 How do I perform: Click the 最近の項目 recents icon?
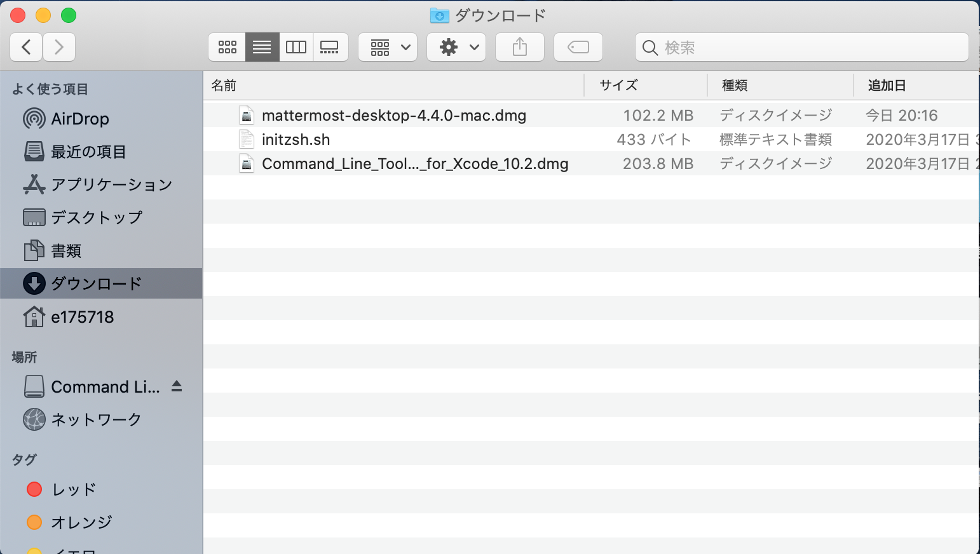(x=34, y=151)
